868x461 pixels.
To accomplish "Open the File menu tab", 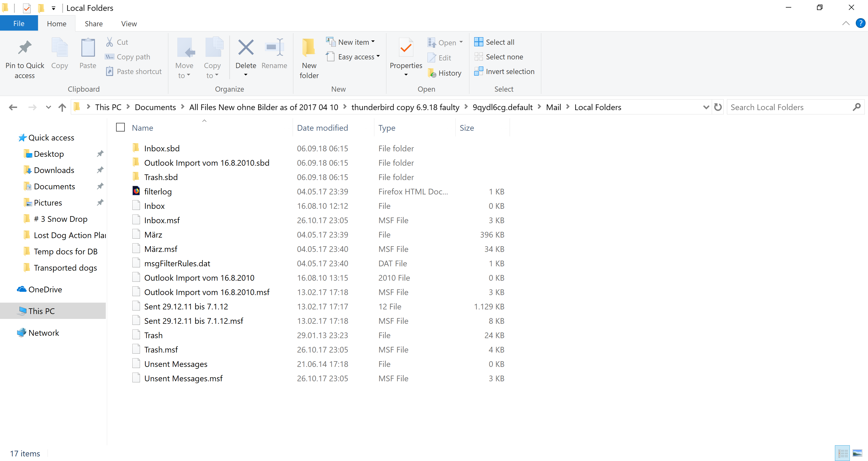I will (x=18, y=24).
